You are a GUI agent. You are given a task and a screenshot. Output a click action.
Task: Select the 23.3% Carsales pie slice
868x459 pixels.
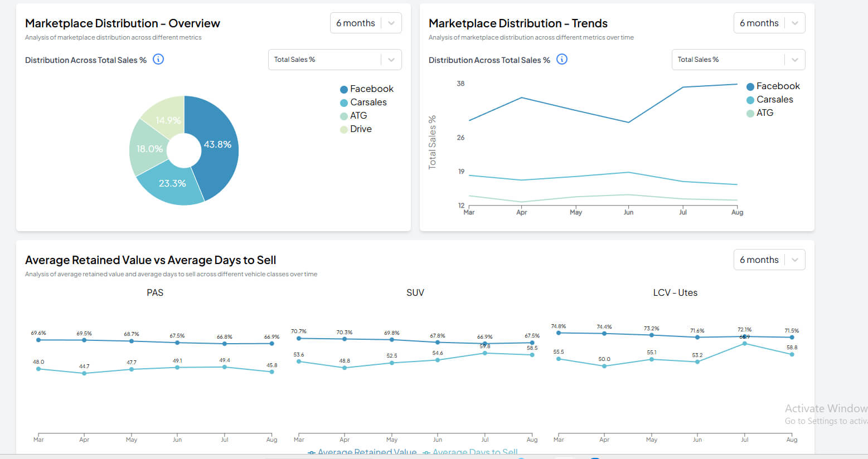pyautogui.click(x=172, y=183)
